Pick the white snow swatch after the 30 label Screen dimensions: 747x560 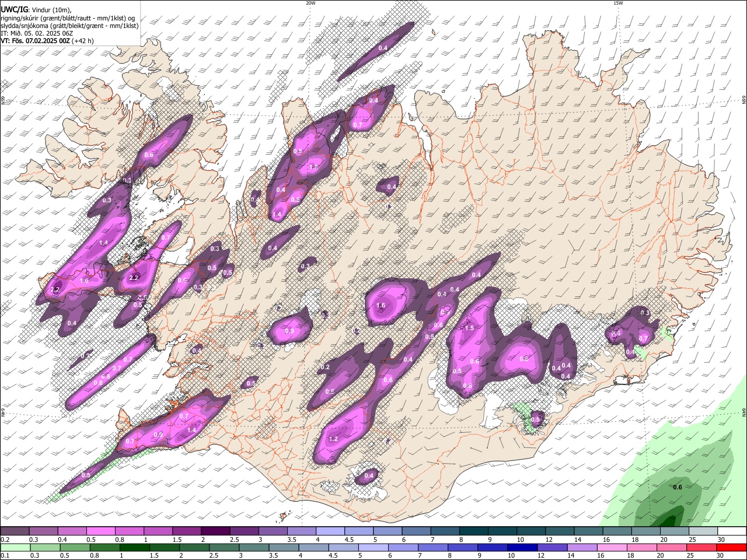pos(732,531)
